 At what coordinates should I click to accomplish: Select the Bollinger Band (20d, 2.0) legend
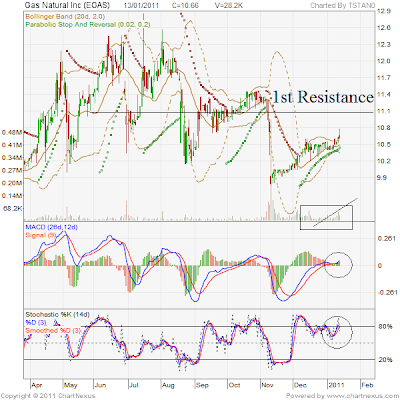point(65,16)
